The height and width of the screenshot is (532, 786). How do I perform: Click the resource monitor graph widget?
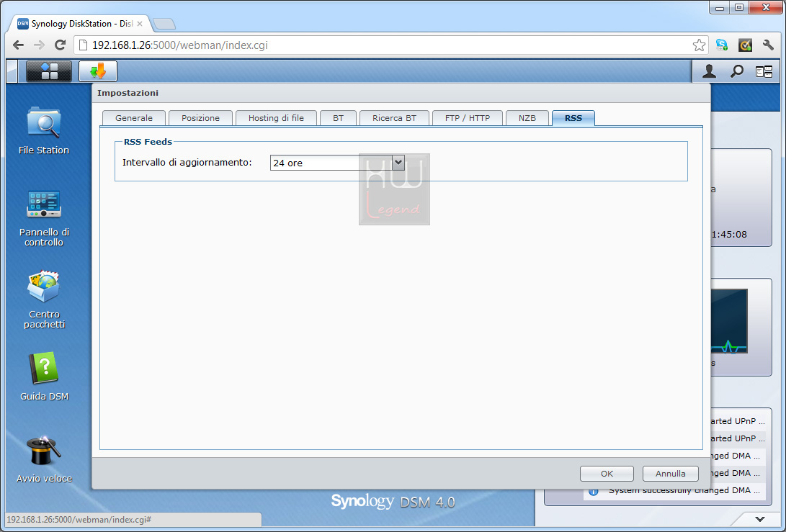[x=729, y=321]
